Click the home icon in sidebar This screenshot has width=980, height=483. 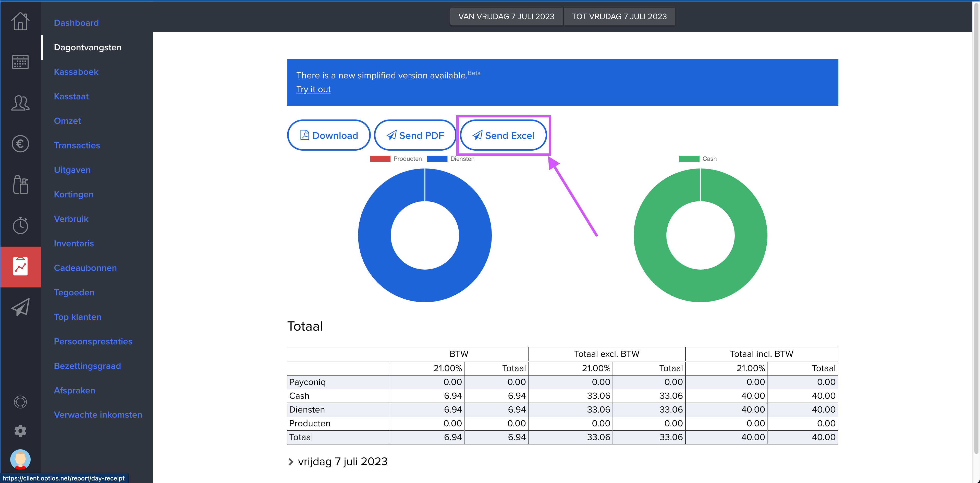(x=20, y=21)
